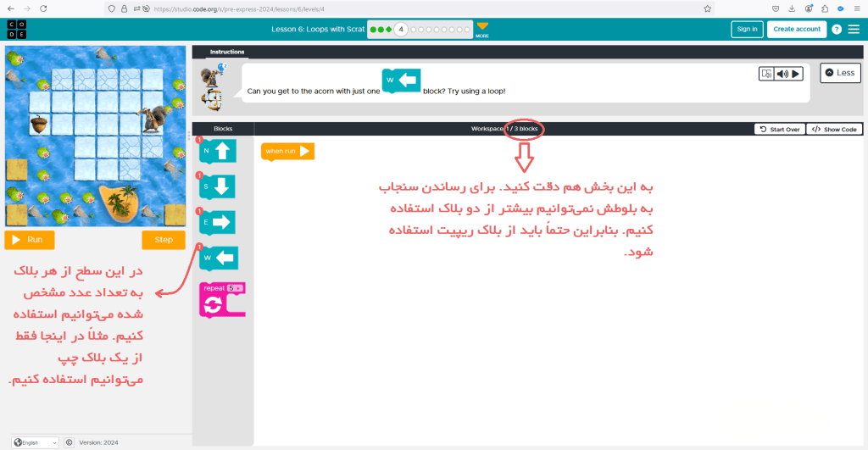Switch to the Instructions tab
The height and width of the screenshot is (450, 868).
(227, 52)
